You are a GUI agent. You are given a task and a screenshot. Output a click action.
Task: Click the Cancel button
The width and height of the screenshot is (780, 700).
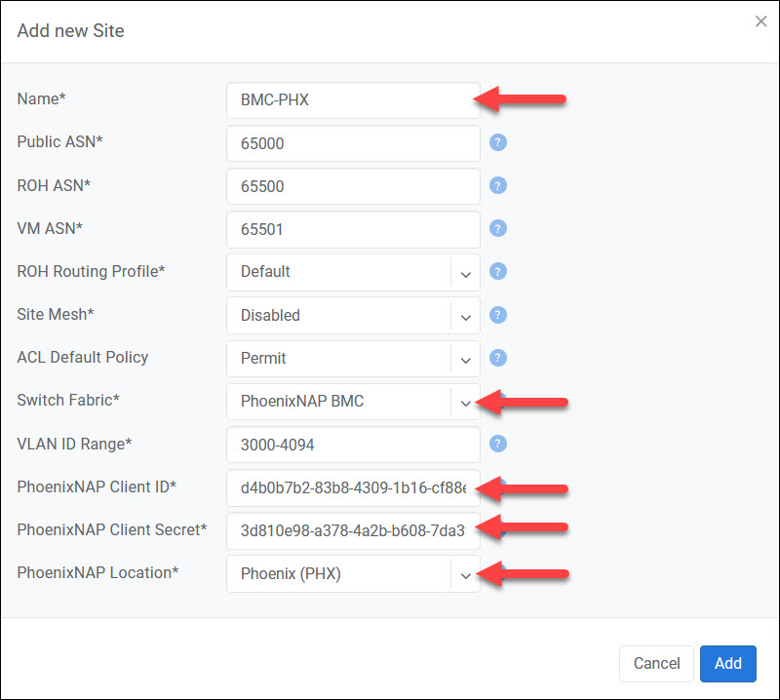tap(656, 664)
